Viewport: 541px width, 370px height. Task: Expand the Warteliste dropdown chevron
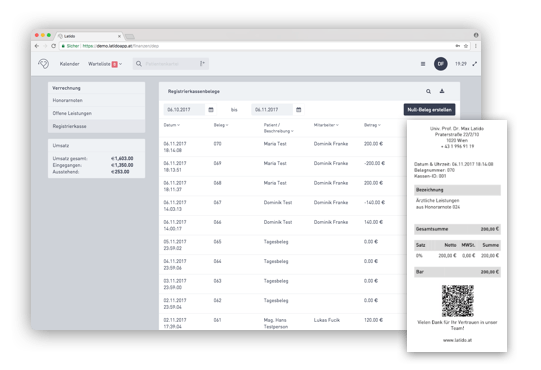pyautogui.click(x=120, y=64)
